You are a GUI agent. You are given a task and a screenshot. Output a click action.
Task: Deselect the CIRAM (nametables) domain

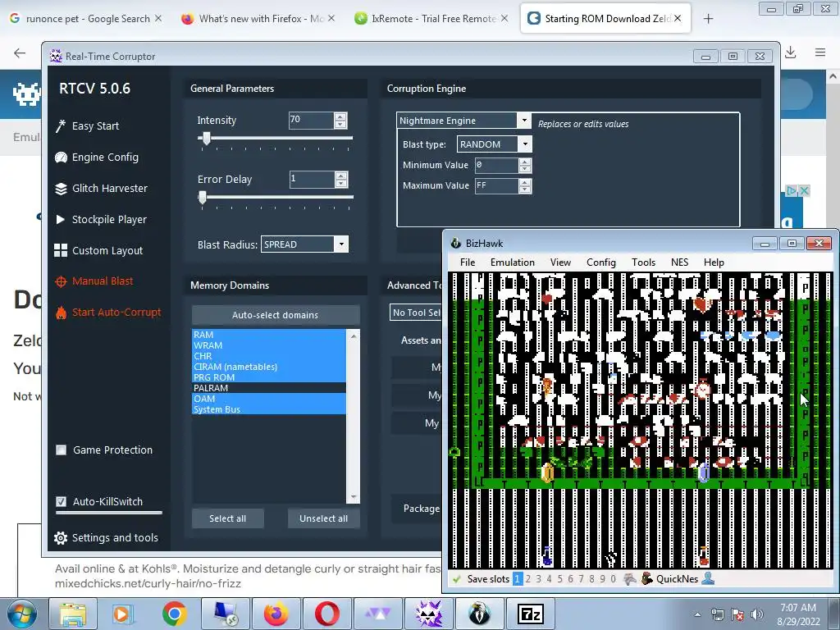pos(269,367)
